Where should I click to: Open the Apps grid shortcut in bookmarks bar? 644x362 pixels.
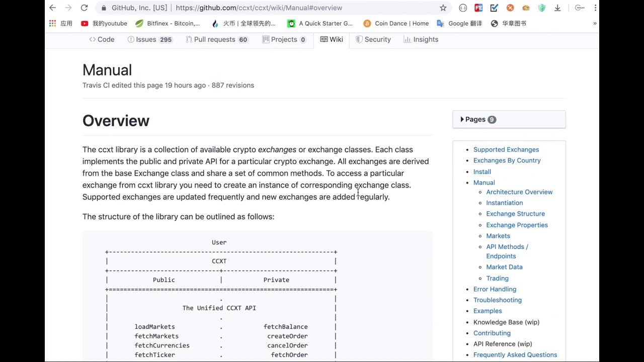53,23
